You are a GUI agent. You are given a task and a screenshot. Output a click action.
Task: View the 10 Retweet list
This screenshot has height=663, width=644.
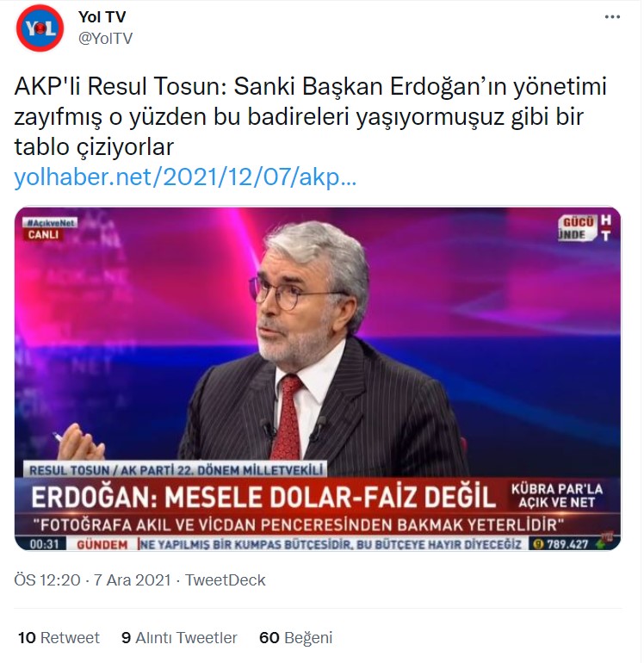(59, 638)
